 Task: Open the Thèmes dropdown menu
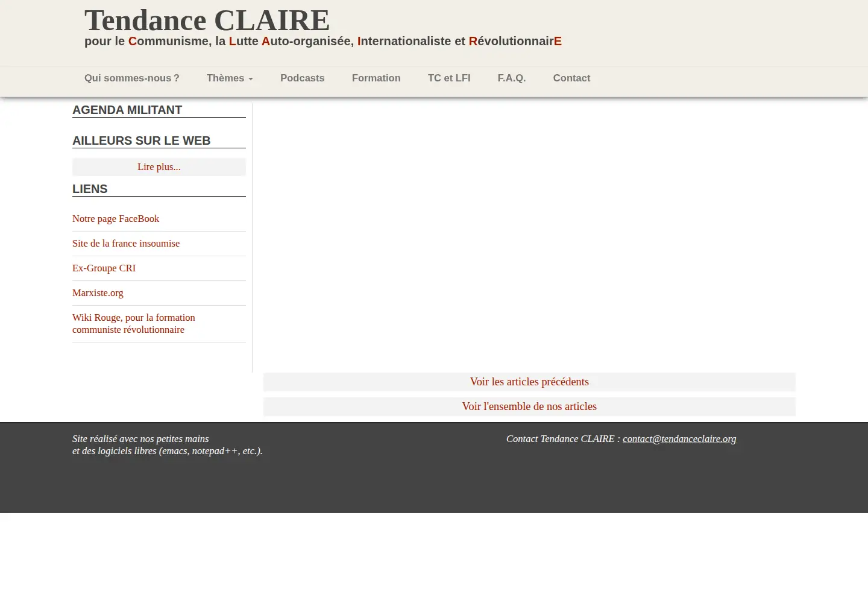pos(230,78)
